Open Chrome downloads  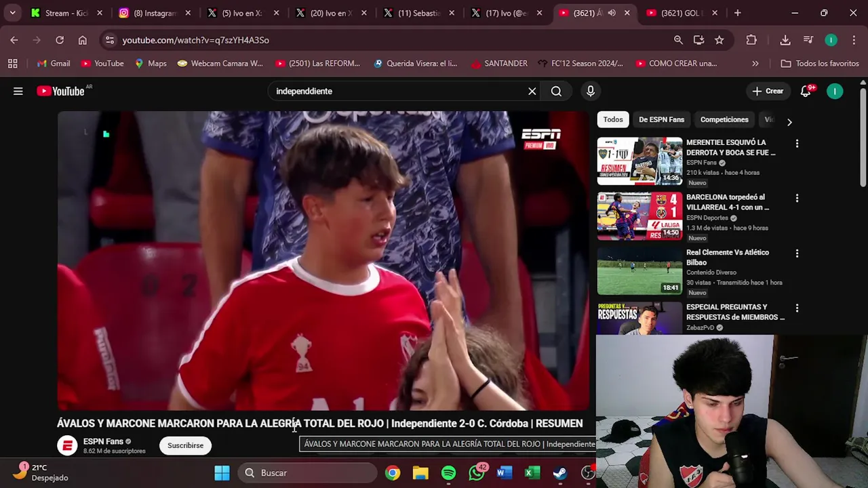click(x=785, y=40)
